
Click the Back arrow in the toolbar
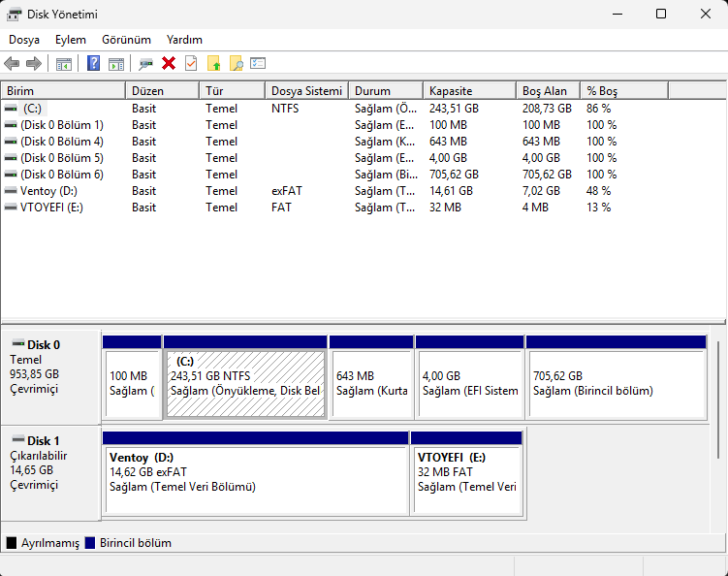12,64
